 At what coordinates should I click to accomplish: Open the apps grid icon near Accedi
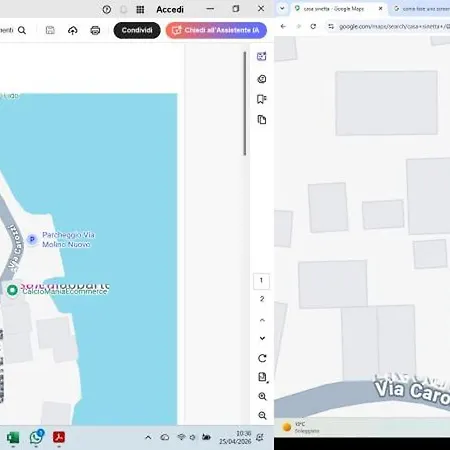pos(140,10)
